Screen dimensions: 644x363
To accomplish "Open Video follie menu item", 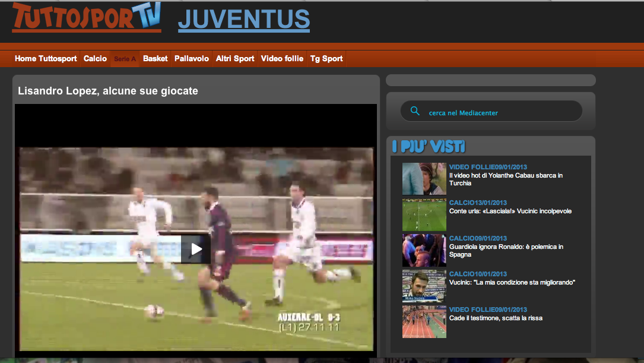I will click(282, 59).
